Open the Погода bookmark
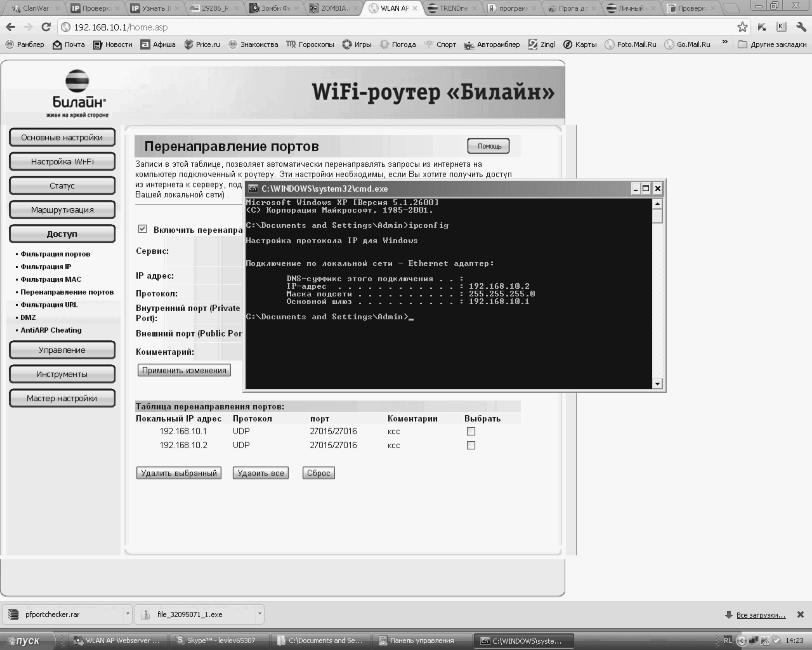The height and width of the screenshot is (650, 812). click(x=398, y=45)
